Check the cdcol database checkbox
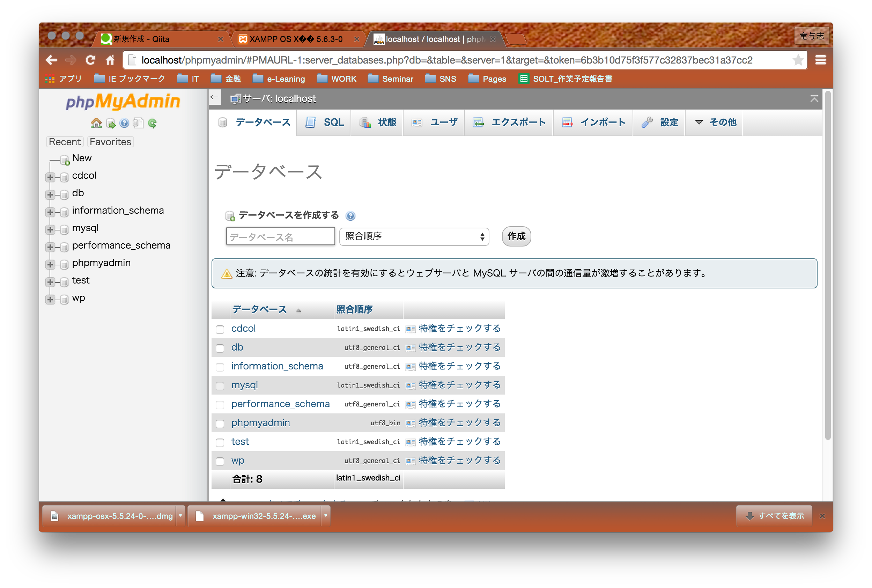The height and width of the screenshot is (588, 872). coord(220,329)
